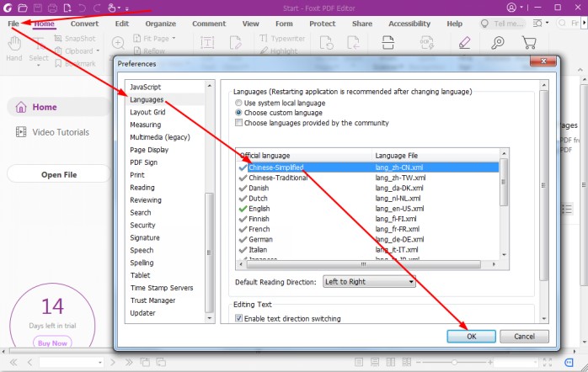588x372 pixels.
Task: Click the first page navigation arrow
Action: point(13,362)
